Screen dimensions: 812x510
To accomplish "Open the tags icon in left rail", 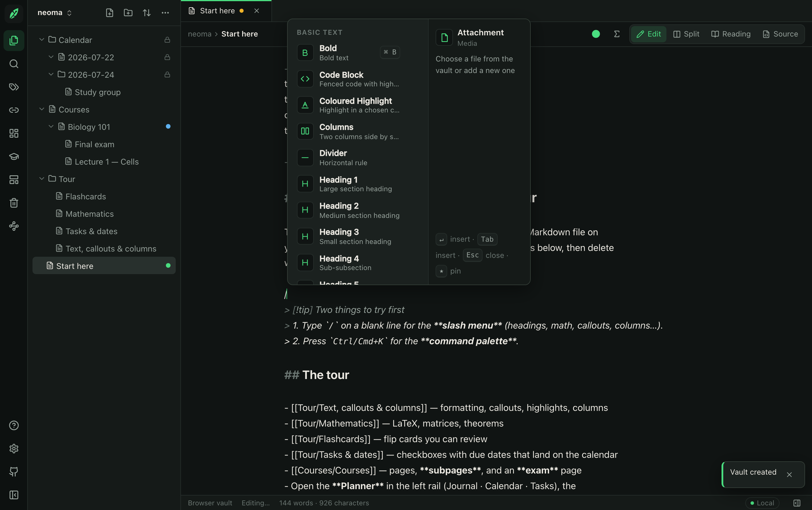I will (x=14, y=87).
